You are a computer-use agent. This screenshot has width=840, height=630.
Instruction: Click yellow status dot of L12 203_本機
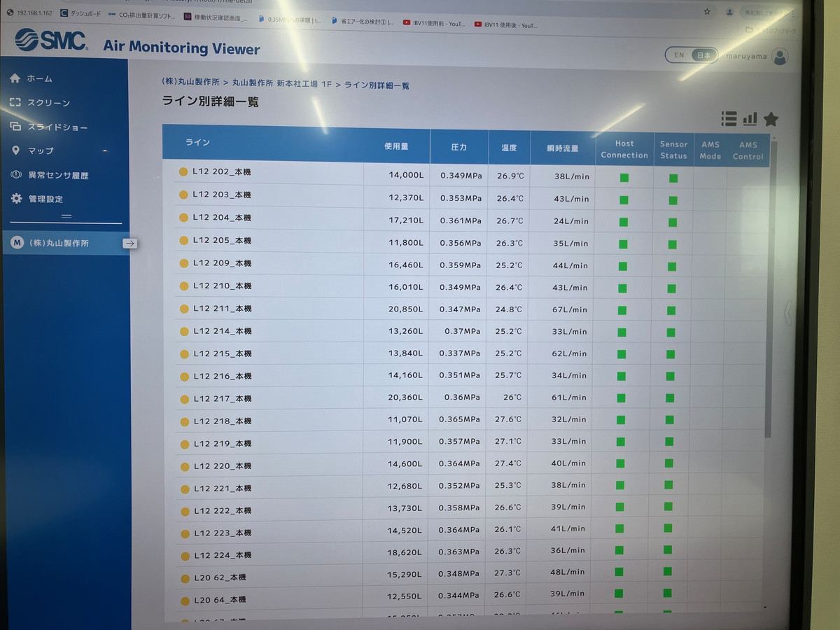tap(183, 195)
